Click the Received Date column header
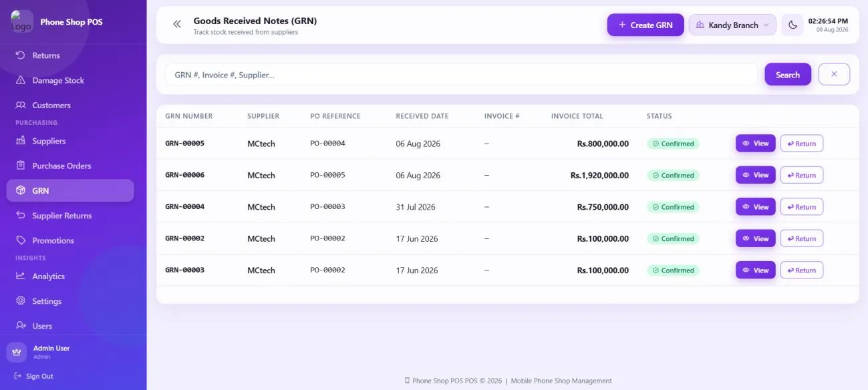This screenshot has width=868, height=390. (x=422, y=116)
